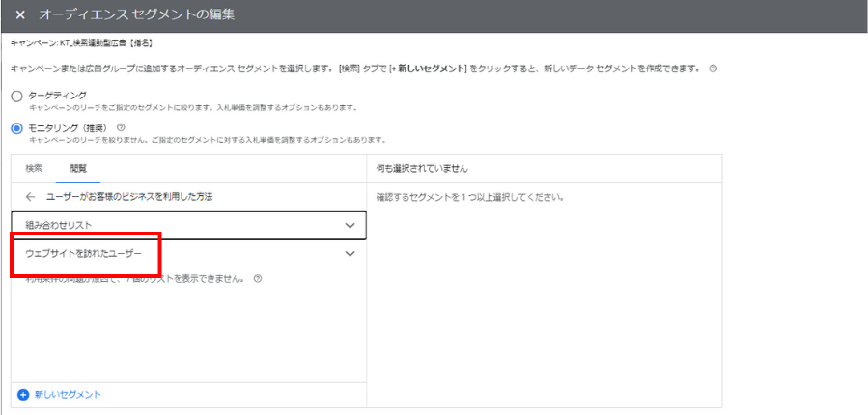Expand ウェブサイトを訪れたユーザー using its chevron arrow

(x=350, y=254)
